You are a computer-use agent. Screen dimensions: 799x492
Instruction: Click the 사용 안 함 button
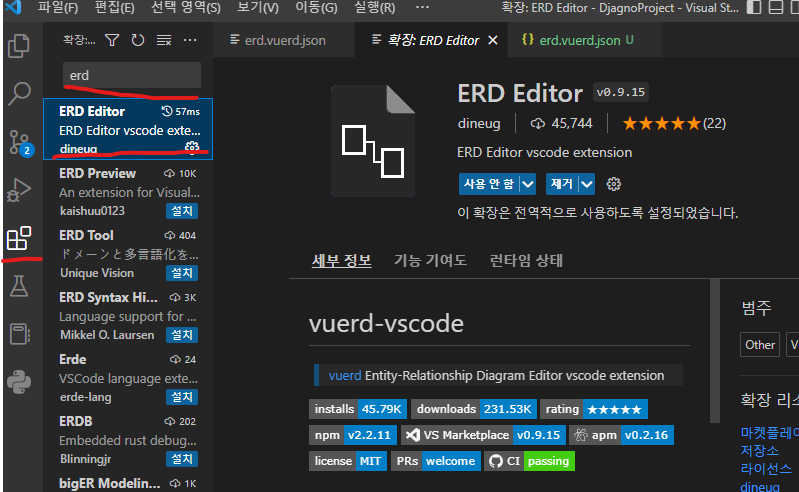coord(489,184)
